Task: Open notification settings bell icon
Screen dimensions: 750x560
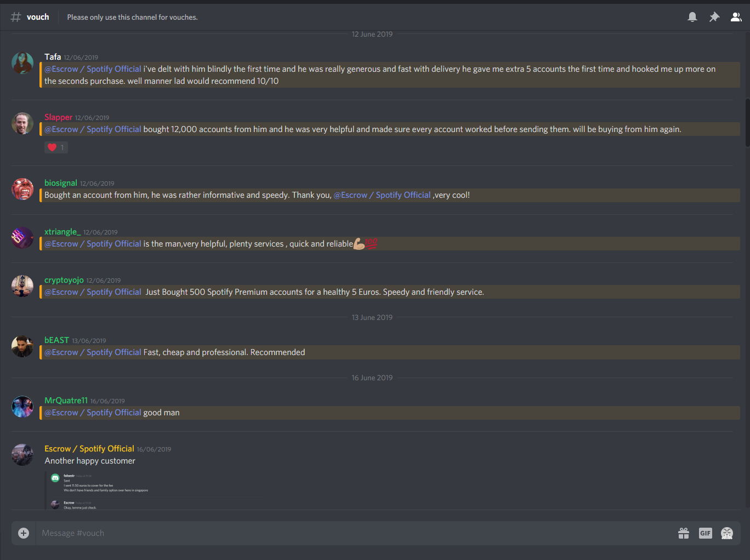Action: click(692, 17)
